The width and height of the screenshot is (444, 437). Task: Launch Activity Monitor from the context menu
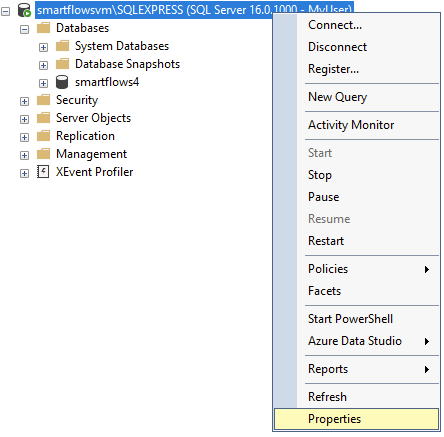click(356, 125)
